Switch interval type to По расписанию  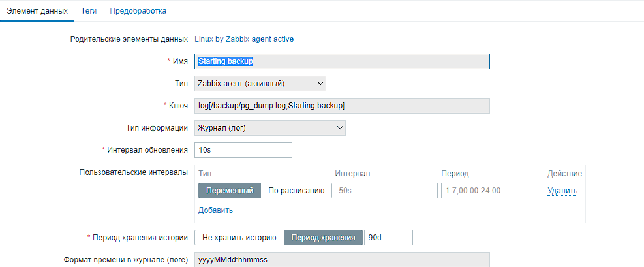[296, 191]
